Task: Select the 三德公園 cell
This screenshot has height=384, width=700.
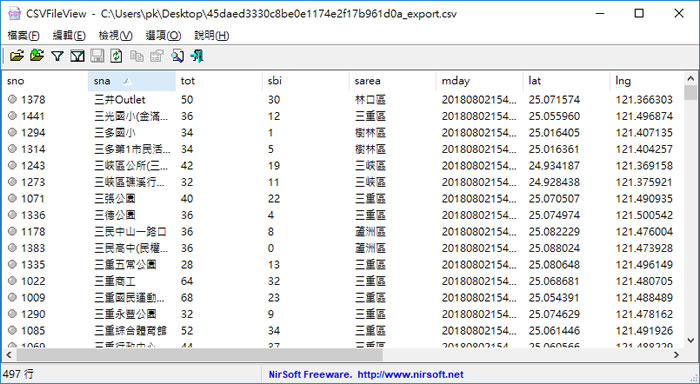Action: 115,214
